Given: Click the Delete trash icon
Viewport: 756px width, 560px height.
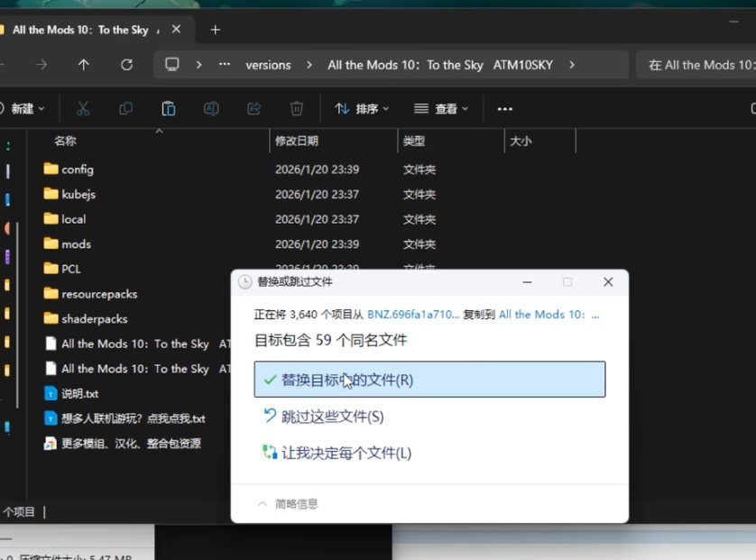Looking at the screenshot, I should pos(297,107).
